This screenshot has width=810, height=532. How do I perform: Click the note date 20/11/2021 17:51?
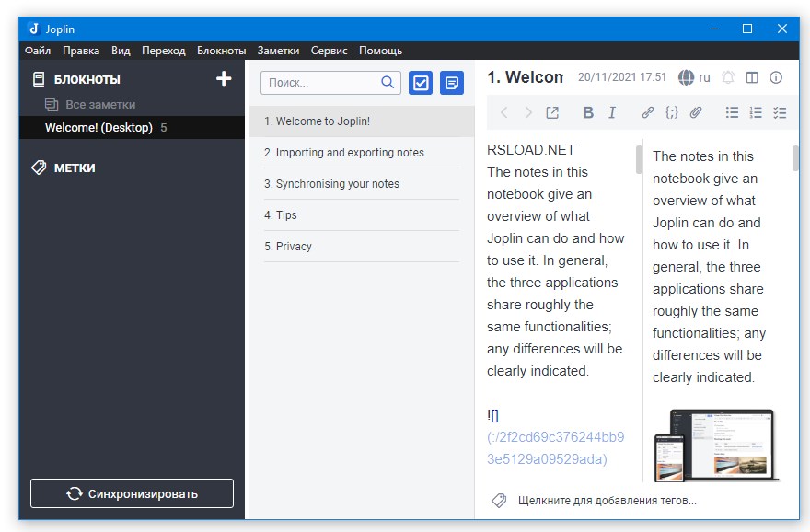click(622, 77)
